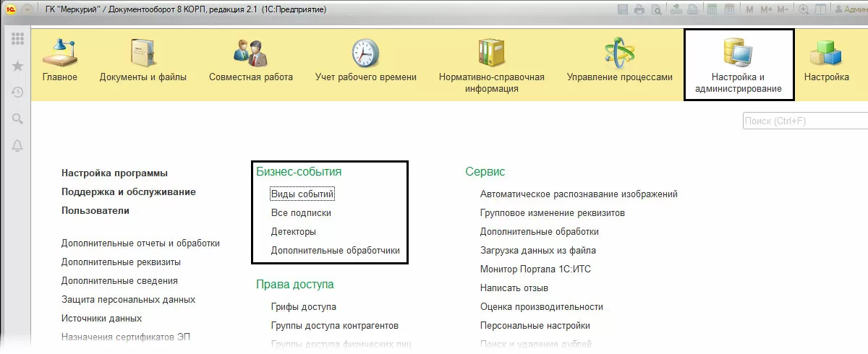Open Документы и файлы section
The width and height of the screenshot is (868, 354).
143,60
